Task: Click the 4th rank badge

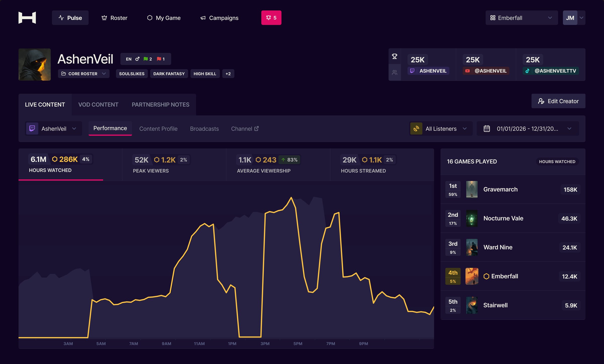Action: point(453,276)
